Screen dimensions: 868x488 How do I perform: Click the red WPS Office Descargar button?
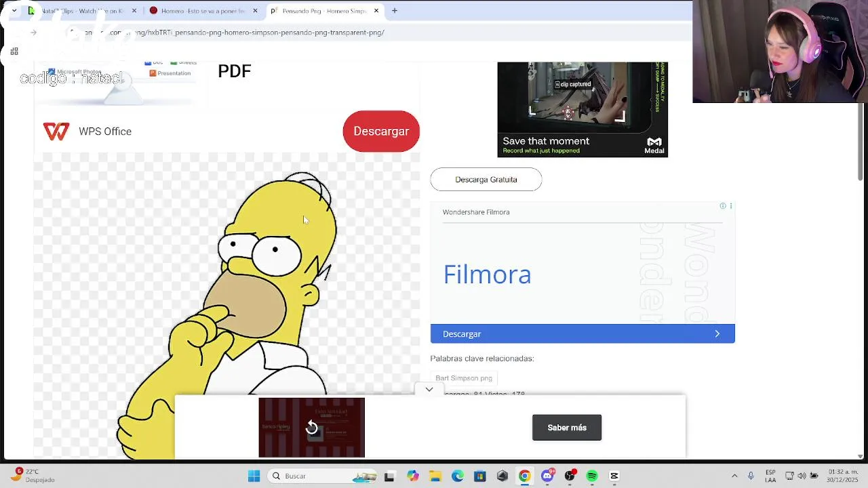click(x=381, y=131)
